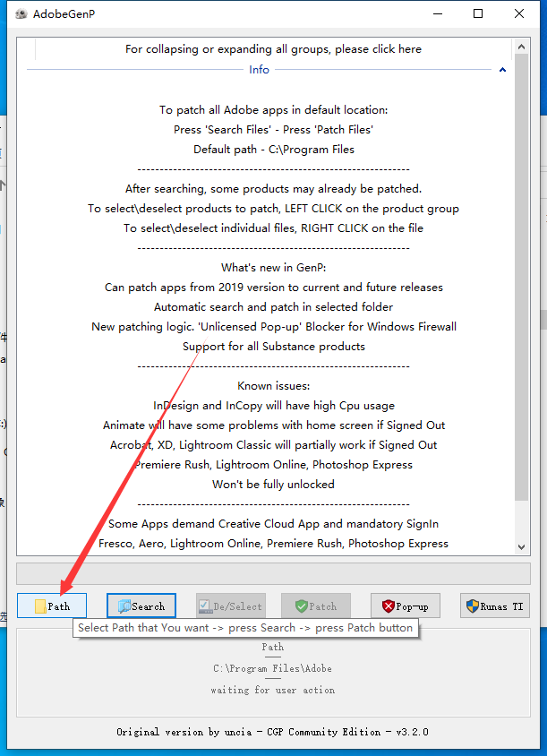The image size is (547, 756).
Task: Close the AdobeGenP window
Action: pos(519,13)
